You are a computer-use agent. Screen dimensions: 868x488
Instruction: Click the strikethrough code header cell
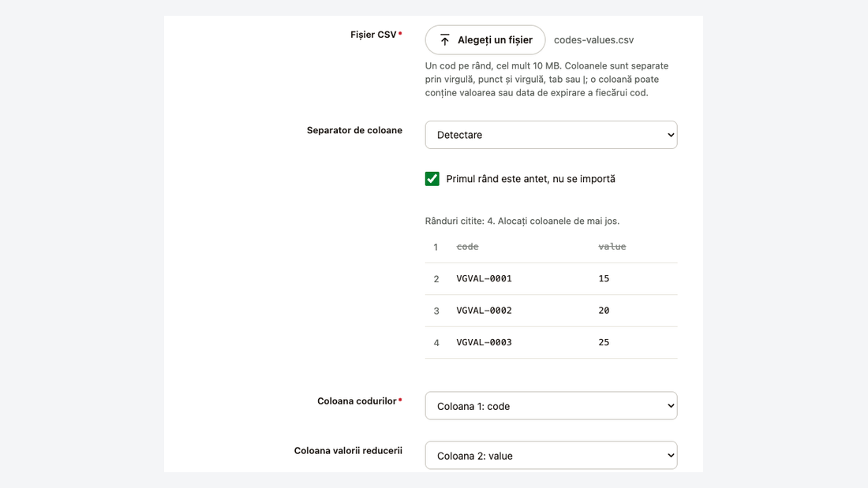(x=467, y=247)
